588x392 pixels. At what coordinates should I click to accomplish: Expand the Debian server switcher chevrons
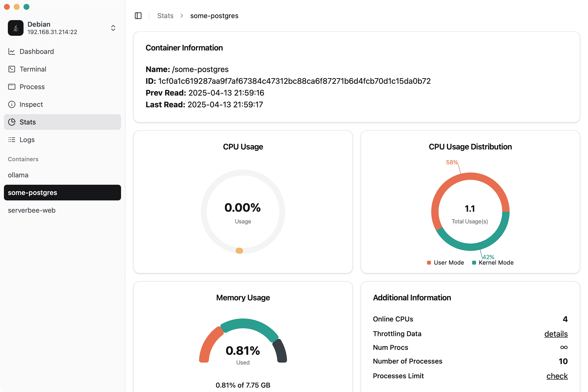[x=113, y=28]
